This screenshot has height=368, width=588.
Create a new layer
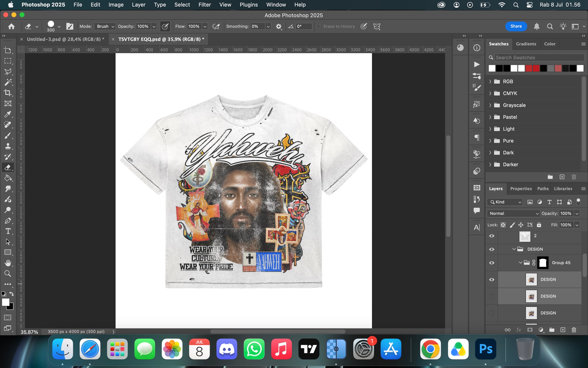click(x=563, y=330)
